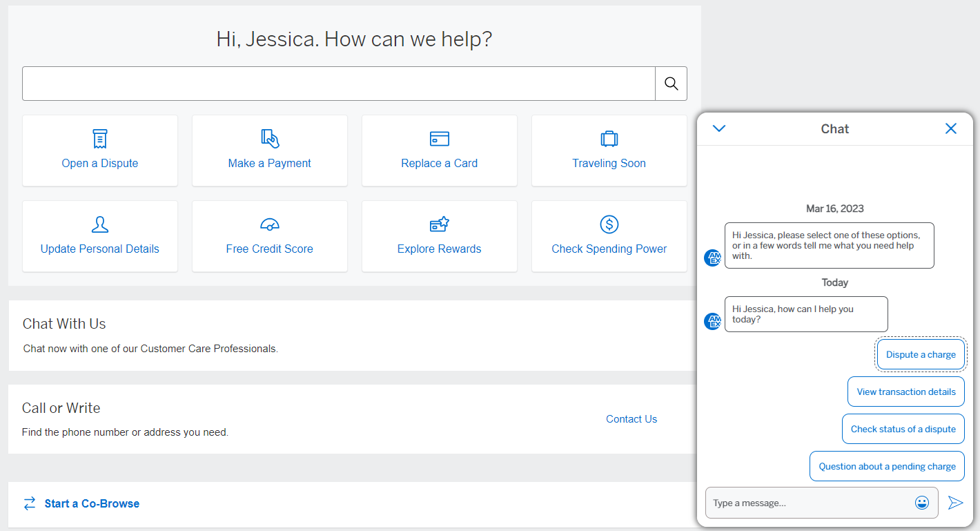Image resolution: width=980 pixels, height=531 pixels.
Task: Click the Today date label in chat
Action: (x=835, y=282)
